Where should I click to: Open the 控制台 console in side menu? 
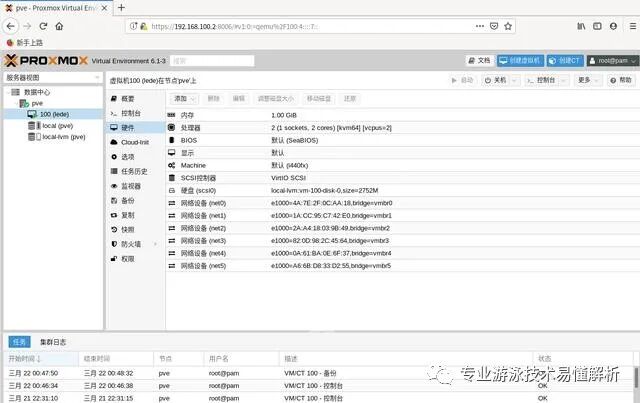pos(130,113)
